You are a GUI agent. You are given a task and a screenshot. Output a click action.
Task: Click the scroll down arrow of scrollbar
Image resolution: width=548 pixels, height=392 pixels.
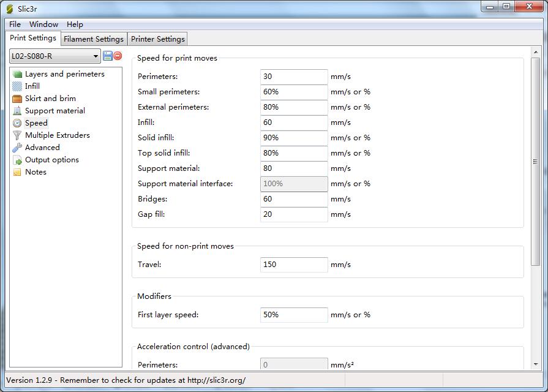(536, 365)
